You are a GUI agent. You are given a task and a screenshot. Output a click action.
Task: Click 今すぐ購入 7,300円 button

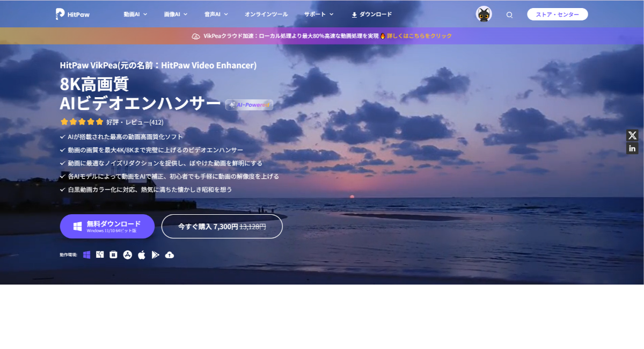click(222, 226)
